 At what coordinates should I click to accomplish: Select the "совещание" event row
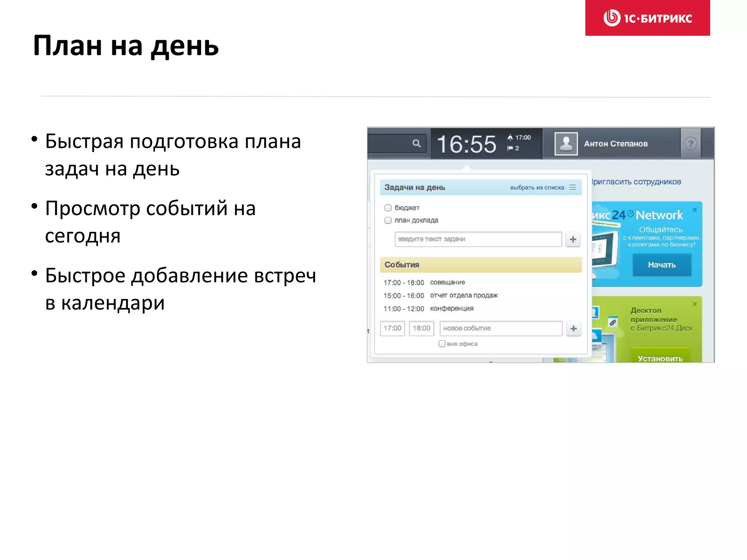[x=424, y=283]
